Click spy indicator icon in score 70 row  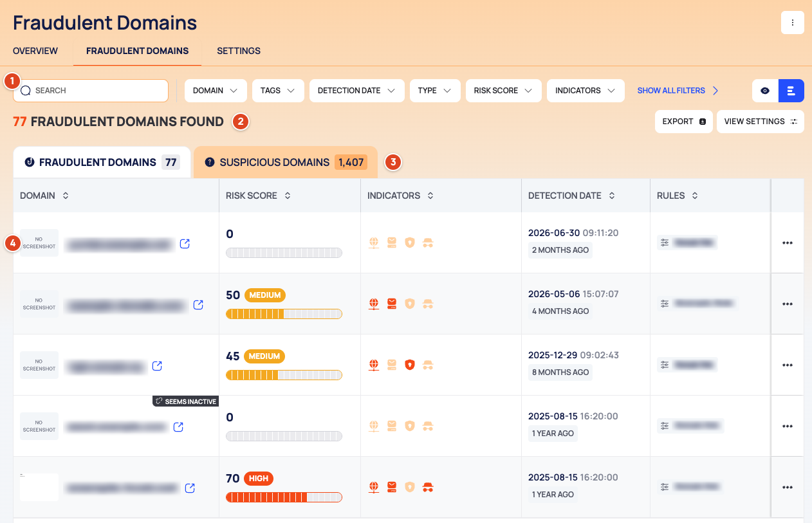point(428,487)
